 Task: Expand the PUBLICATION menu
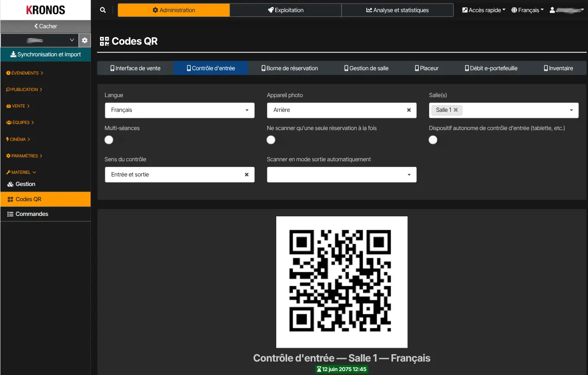24,89
